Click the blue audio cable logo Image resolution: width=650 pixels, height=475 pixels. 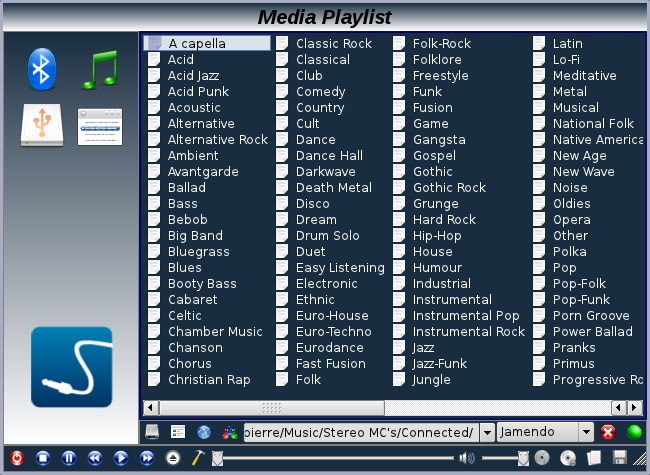coord(71,367)
